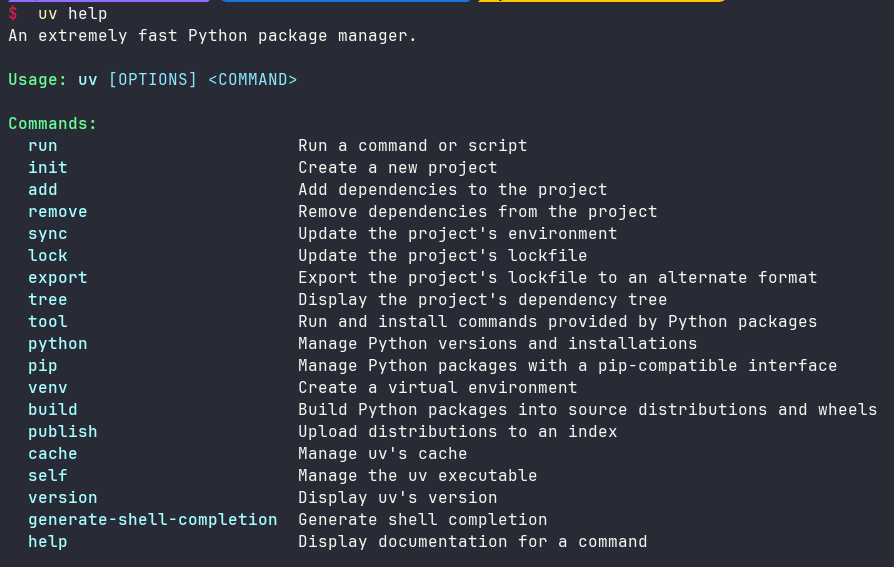Image resolution: width=894 pixels, height=567 pixels.
Task: Click the 'init' command in the list
Action: [x=48, y=168]
